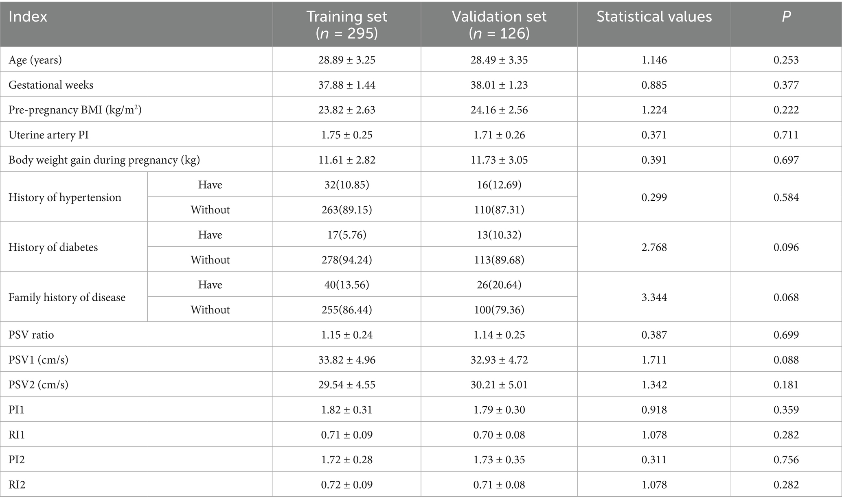Image resolution: width=842 pixels, height=504 pixels.
Task: Select the Pre-pregnancy BMI row label
Action: coord(75,110)
